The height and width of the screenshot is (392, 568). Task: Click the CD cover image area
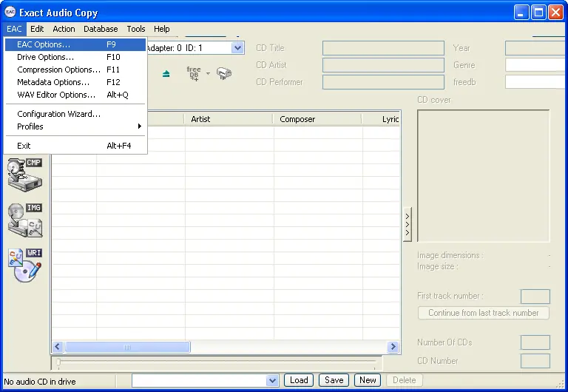click(x=483, y=176)
